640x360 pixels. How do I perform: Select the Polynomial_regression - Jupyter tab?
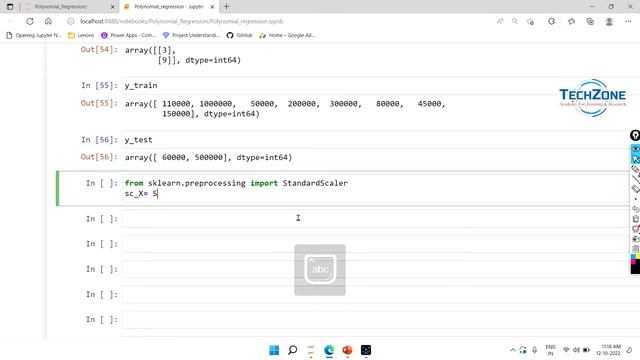click(169, 7)
